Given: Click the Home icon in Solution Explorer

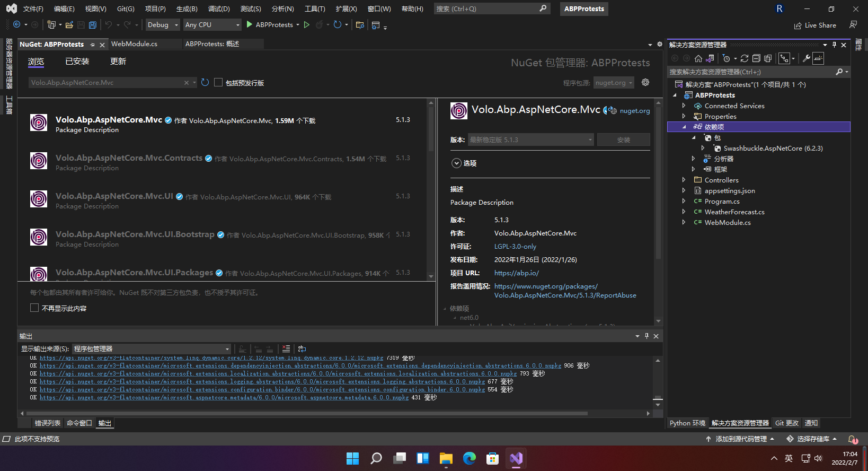Looking at the screenshot, I should [x=698, y=58].
